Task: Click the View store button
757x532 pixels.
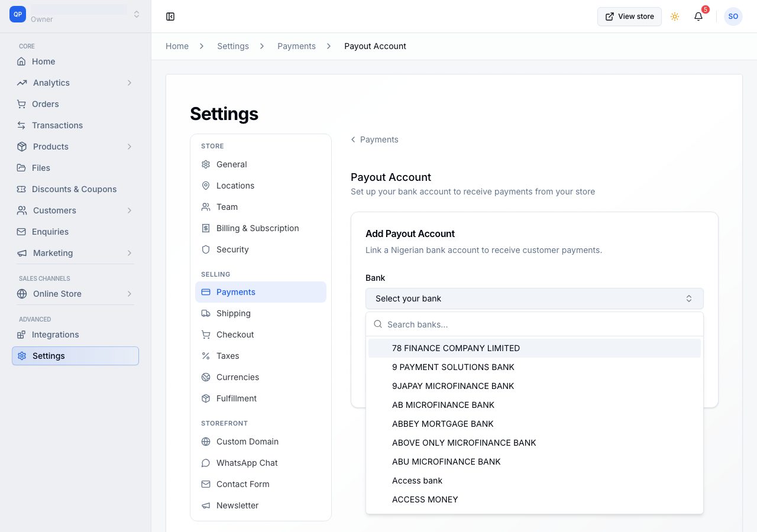Action: point(629,17)
